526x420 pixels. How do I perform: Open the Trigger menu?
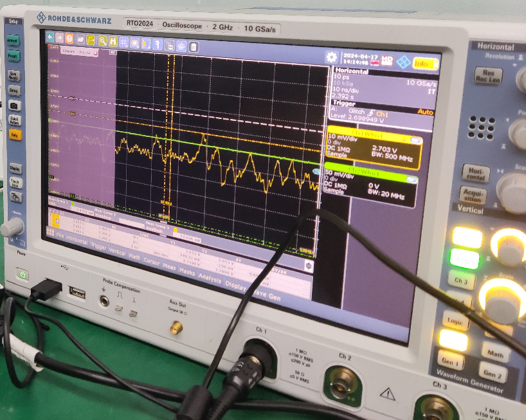98,246
